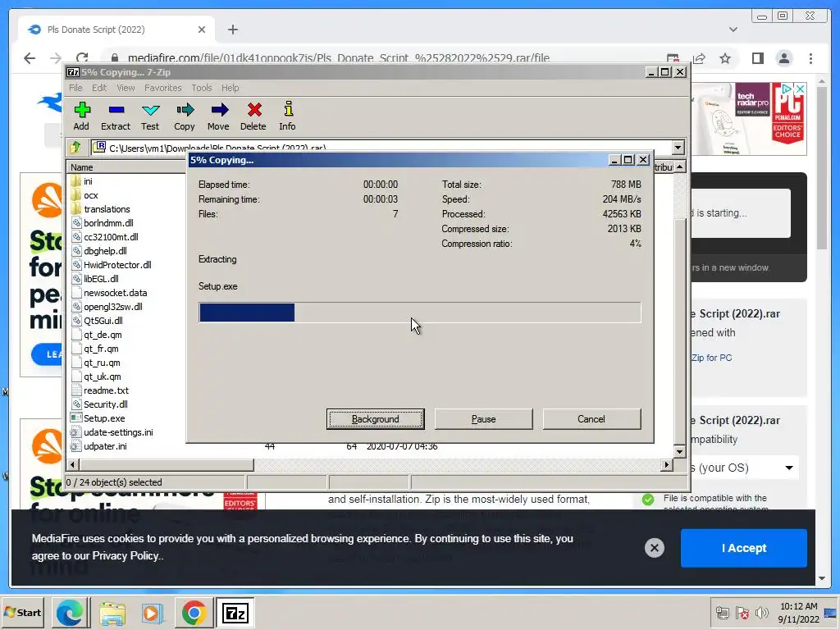Open Chrome side panel icon

(757, 58)
